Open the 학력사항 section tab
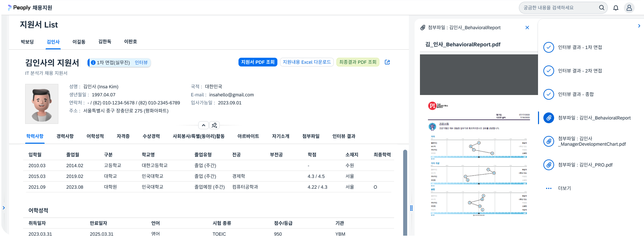Screen dimensions: 644x238 [35, 136]
